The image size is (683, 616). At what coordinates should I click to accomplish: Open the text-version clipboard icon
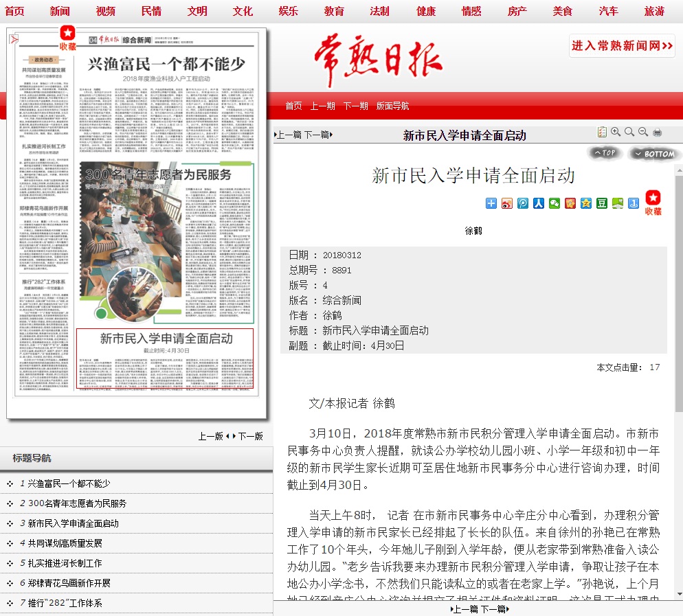click(x=602, y=131)
